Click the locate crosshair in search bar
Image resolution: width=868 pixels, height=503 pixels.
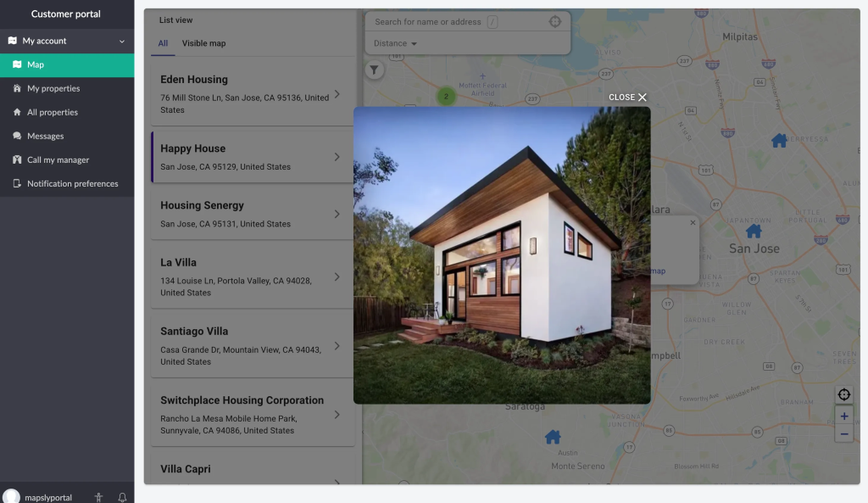coord(554,22)
